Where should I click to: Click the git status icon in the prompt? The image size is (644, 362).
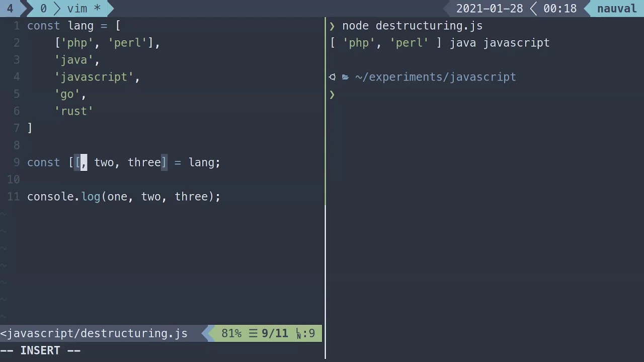[332, 77]
